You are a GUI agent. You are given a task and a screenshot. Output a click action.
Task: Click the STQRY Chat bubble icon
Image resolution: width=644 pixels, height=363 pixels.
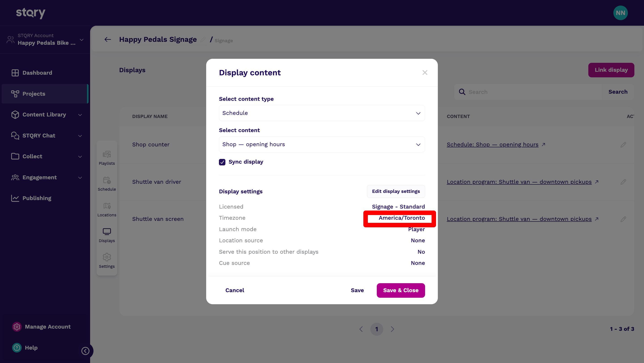click(x=15, y=135)
